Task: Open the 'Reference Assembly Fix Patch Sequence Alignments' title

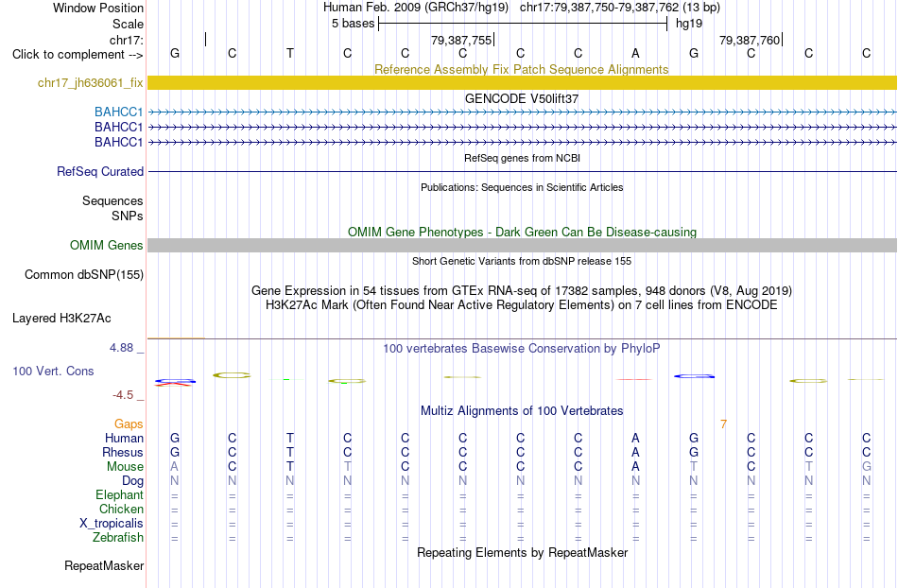Action: pos(521,69)
